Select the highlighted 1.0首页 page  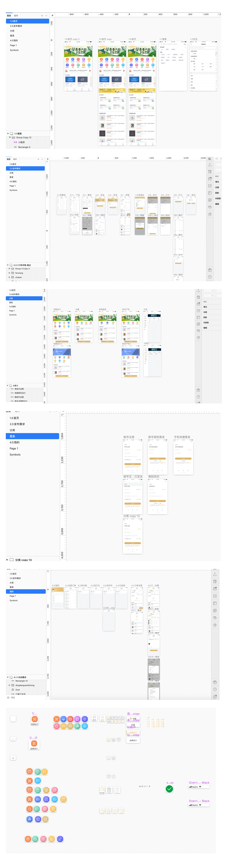[x=28, y=21]
